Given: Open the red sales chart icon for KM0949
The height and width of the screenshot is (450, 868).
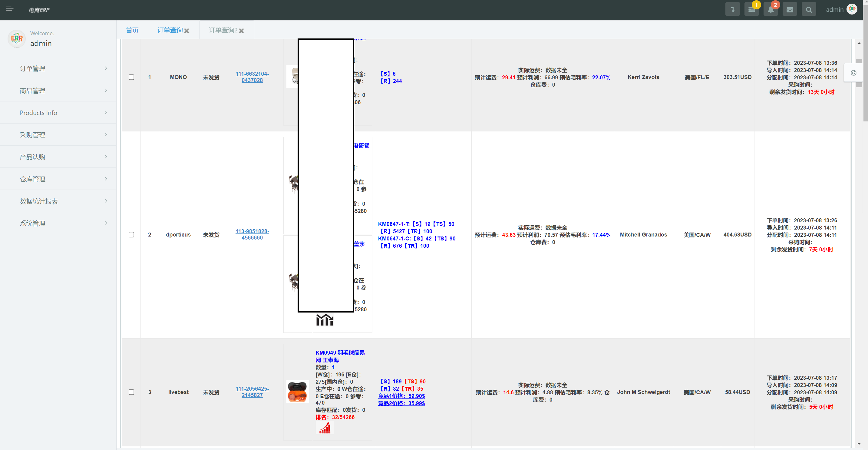Looking at the screenshot, I should pyautogui.click(x=325, y=428).
